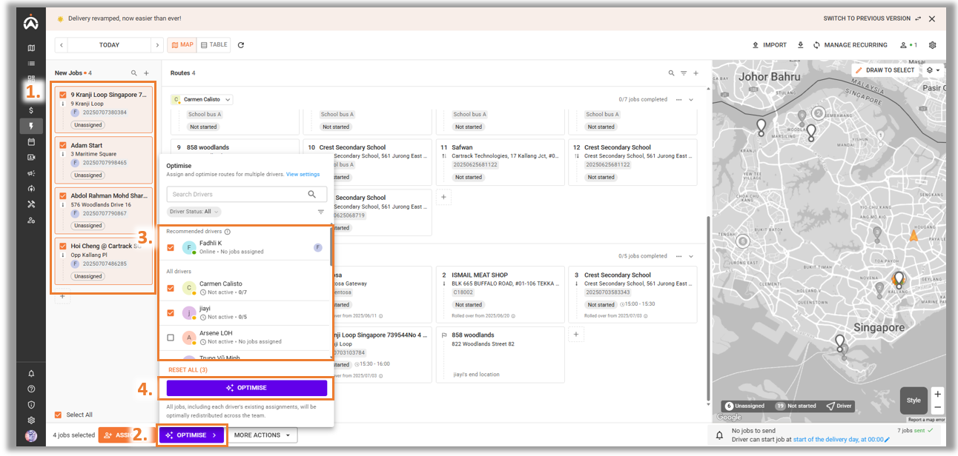958x456 pixels.
Task: Add a new job with the plus icon
Action: tap(147, 73)
